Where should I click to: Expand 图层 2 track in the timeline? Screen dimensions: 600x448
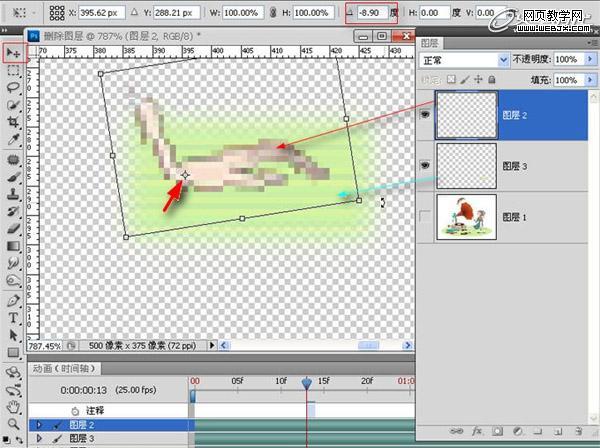pyautogui.click(x=39, y=425)
